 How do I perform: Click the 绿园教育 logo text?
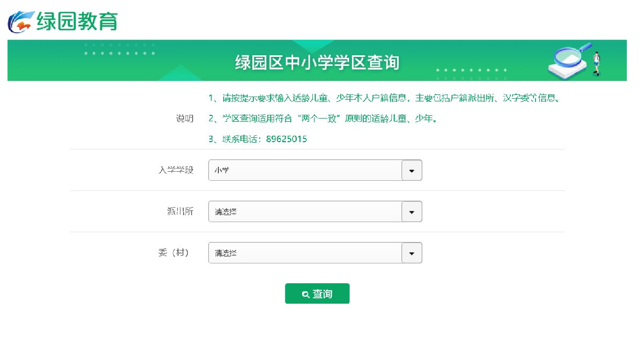(x=77, y=21)
